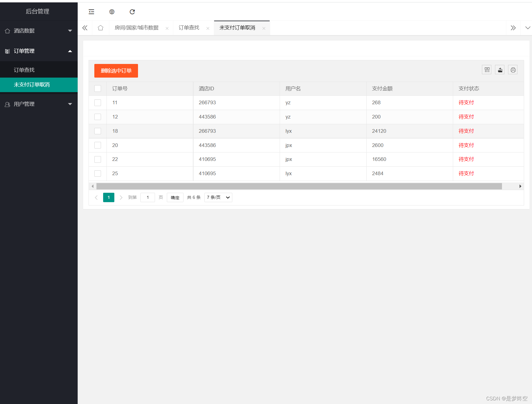Viewport: 532px width, 404px height.
Task: Go to previous page arrow
Action: pyautogui.click(x=96, y=197)
